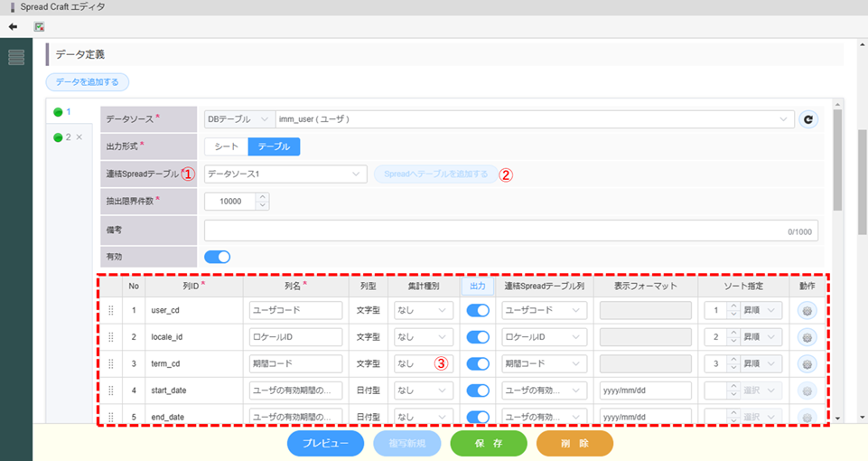868x461 pixels.
Task: Select the シート output format option
Action: pos(226,146)
